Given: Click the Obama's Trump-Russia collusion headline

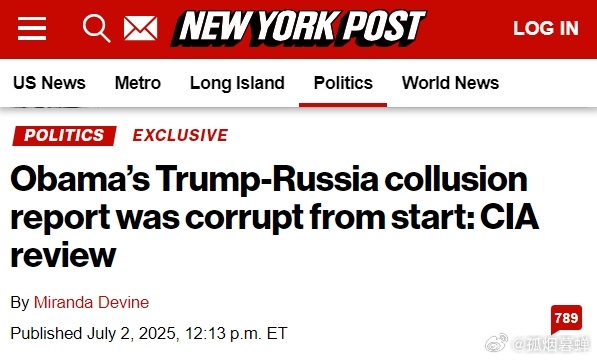Looking at the screenshot, I should click(x=274, y=217).
